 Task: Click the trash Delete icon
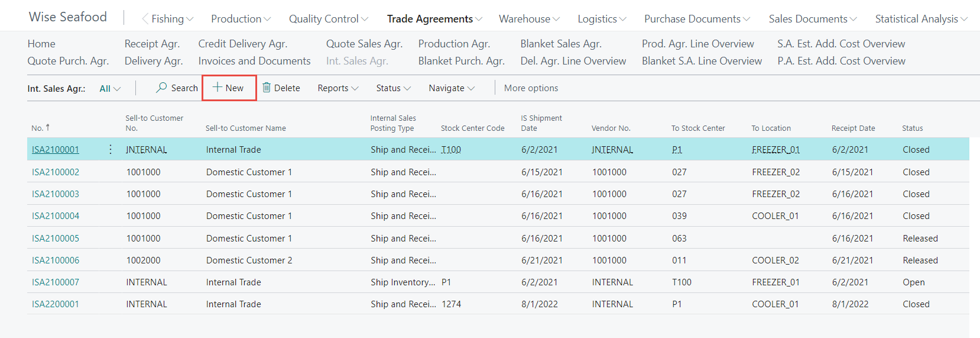pos(267,88)
